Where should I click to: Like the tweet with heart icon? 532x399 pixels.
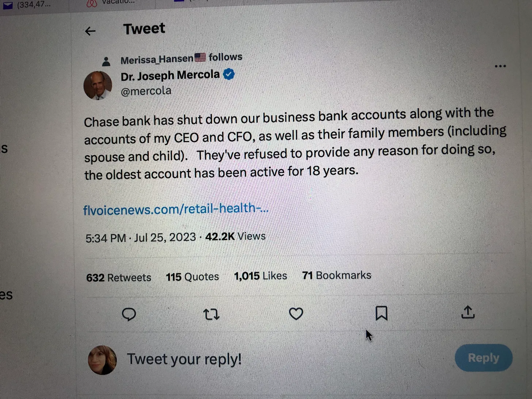296,313
